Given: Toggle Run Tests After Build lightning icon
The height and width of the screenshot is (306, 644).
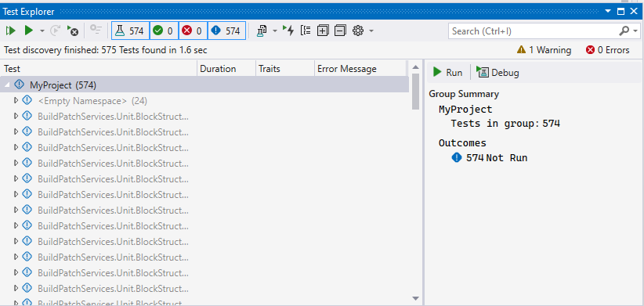Looking at the screenshot, I should 289,31.
